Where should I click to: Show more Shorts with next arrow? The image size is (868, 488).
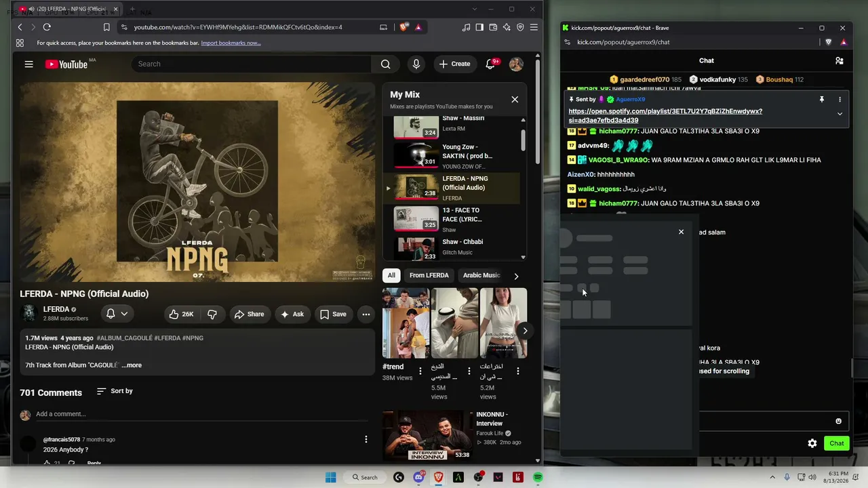525,331
